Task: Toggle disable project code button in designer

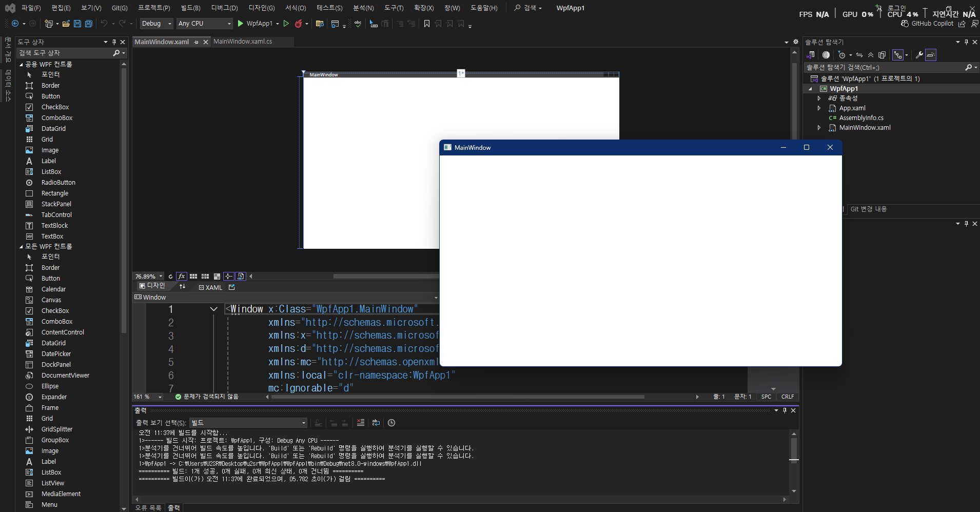Action: 241,276
